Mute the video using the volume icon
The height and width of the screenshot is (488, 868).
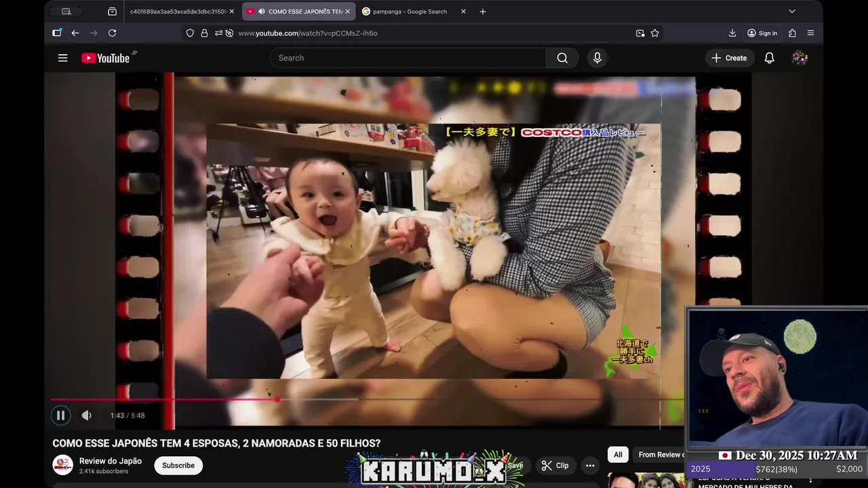tap(87, 415)
